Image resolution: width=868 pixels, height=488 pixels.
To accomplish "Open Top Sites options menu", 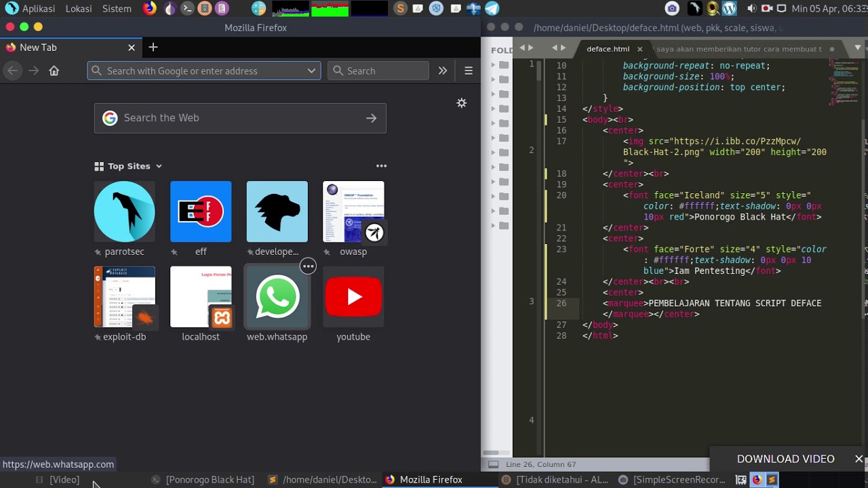I will click(x=382, y=166).
